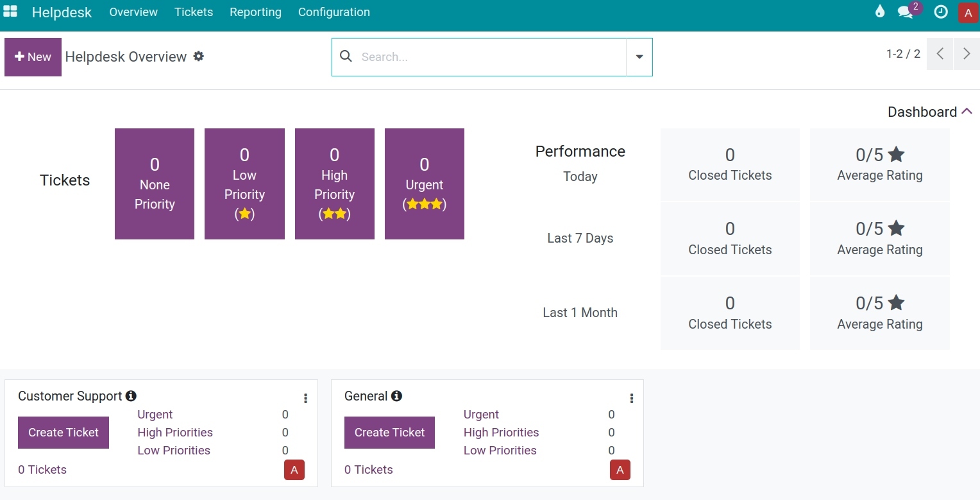Create Ticket in General team
The height and width of the screenshot is (500, 980).
(x=390, y=433)
